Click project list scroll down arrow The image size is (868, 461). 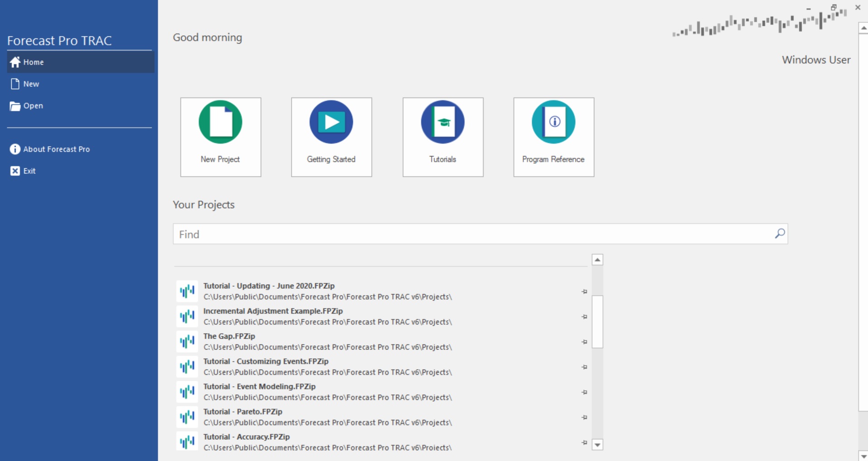point(597,445)
